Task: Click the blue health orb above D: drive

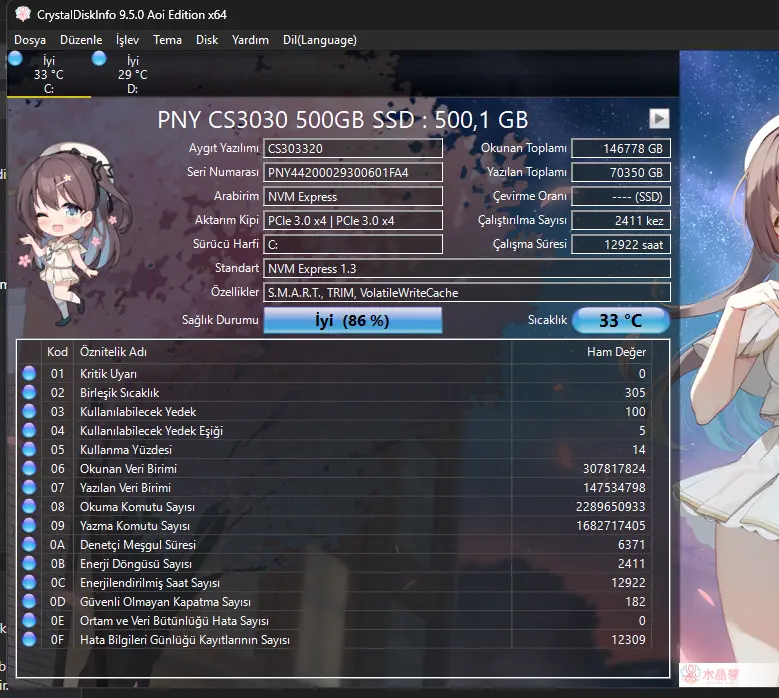Action: 99,58
